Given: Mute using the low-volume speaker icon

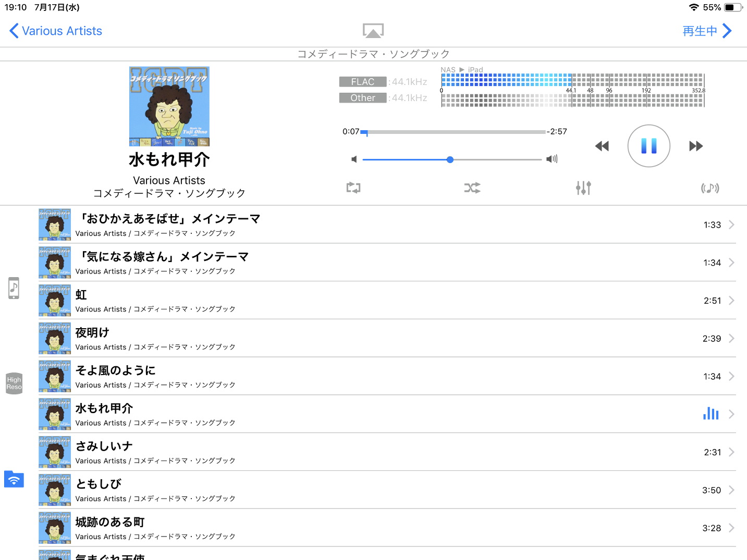Looking at the screenshot, I should [x=354, y=159].
